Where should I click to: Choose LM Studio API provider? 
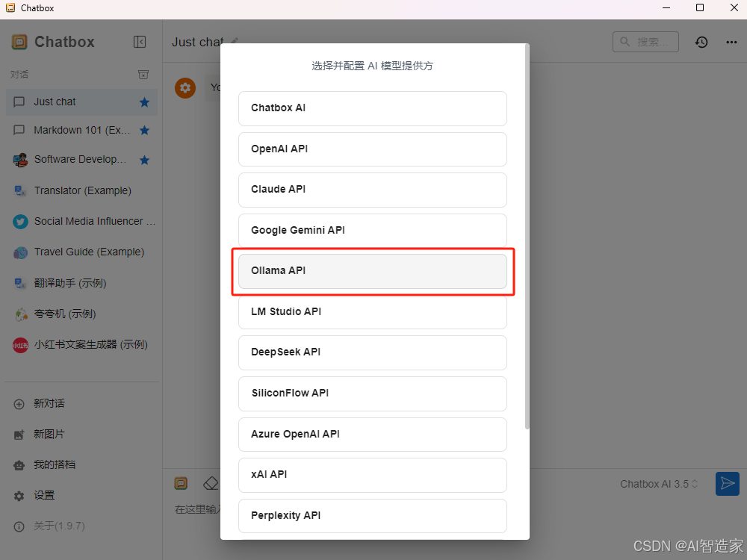(x=373, y=312)
